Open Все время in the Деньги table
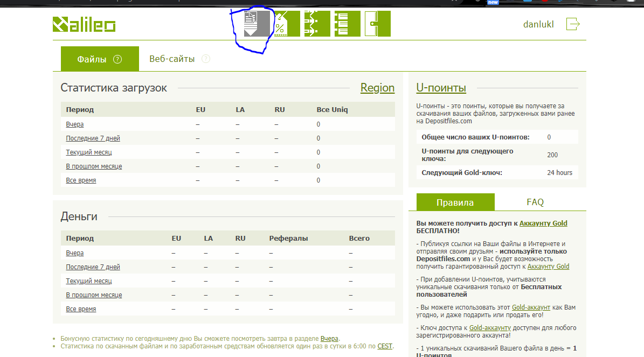644x357 pixels. click(x=81, y=309)
